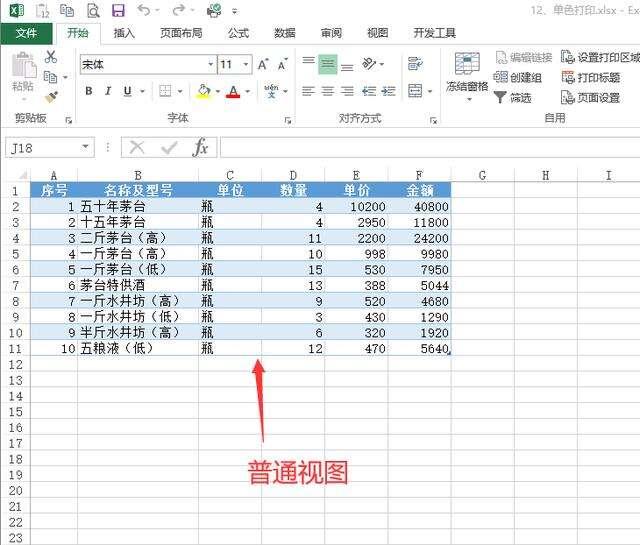Viewport: 640px width, 545px height.
Task: Click the Cut scissors icon
Action: pyautogui.click(x=51, y=57)
